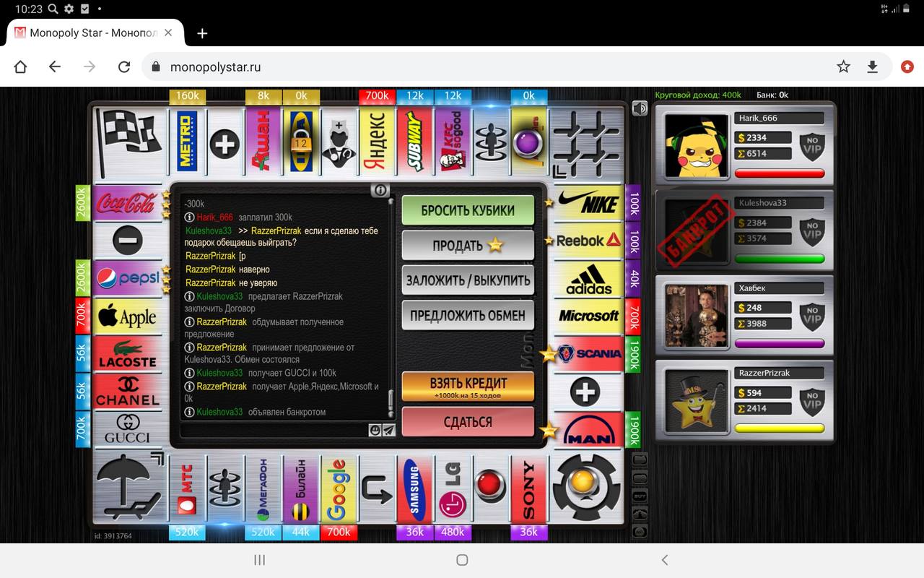Image resolution: width=924 pixels, height=578 pixels.
Task: Select the МегаФон property tile
Action: coord(263,488)
